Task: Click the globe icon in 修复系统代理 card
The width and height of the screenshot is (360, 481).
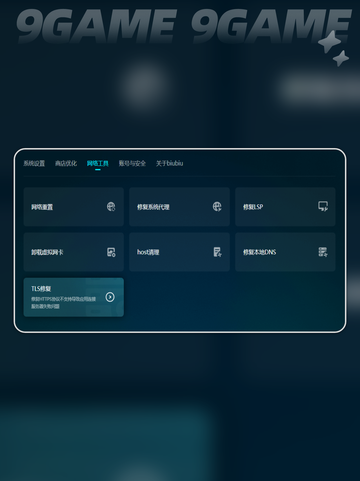Action: tap(217, 207)
